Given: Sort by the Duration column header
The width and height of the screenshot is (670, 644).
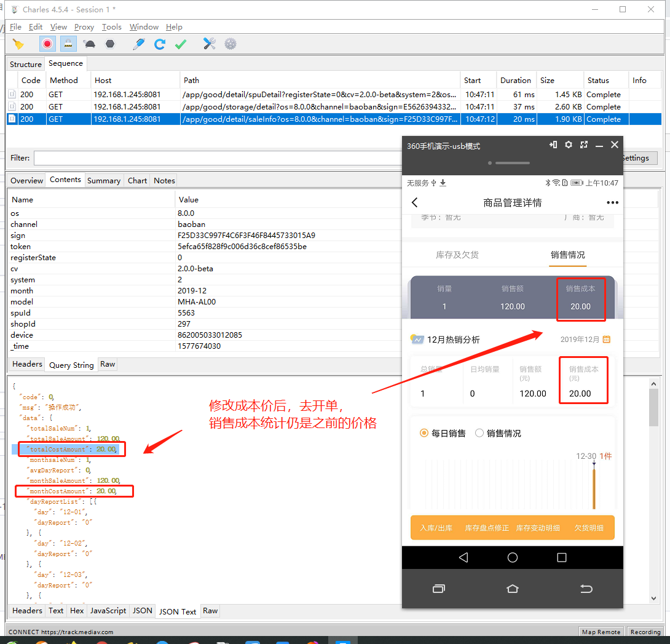Looking at the screenshot, I should click(x=516, y=81).
